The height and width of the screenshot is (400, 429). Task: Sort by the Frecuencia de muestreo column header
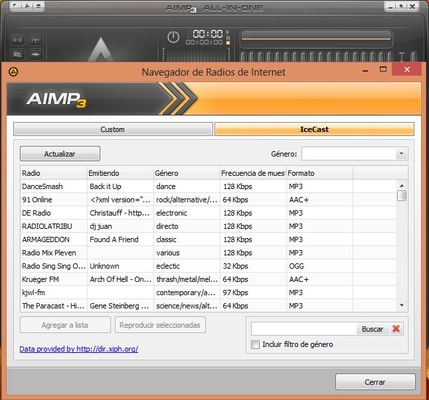[253, 173]
